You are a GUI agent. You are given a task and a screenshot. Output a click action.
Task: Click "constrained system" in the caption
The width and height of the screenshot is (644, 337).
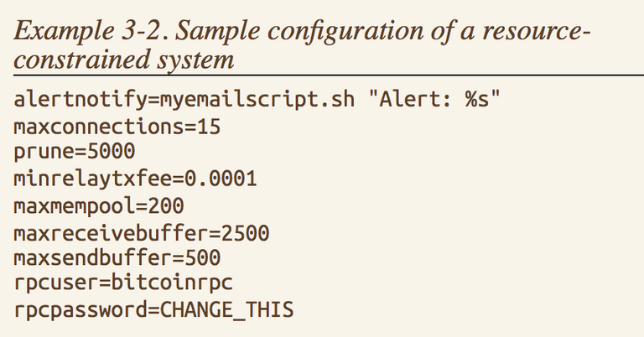124,61
